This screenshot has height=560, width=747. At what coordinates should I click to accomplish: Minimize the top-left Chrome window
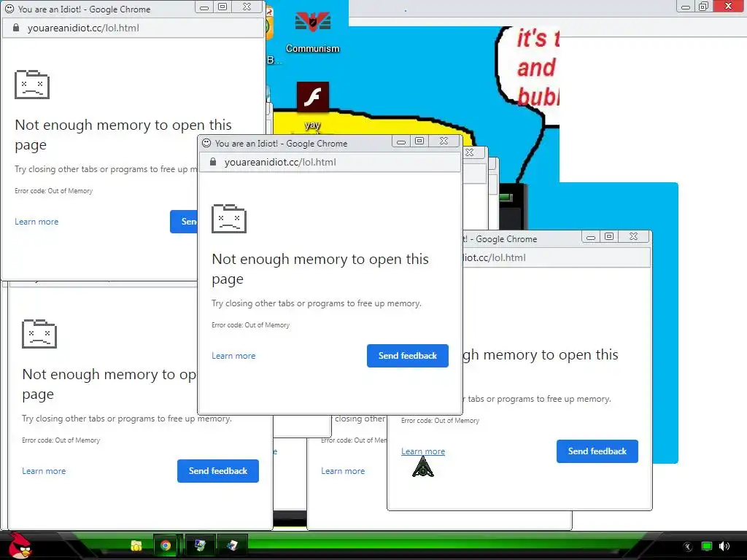point(204,7)
